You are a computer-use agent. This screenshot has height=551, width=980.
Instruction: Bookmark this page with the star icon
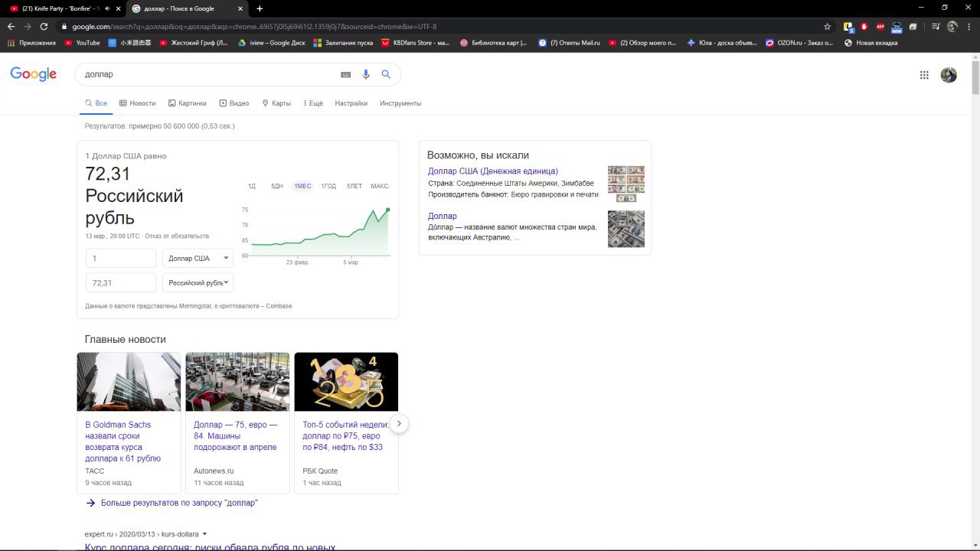pyautogui.click(x=827, y=26)
